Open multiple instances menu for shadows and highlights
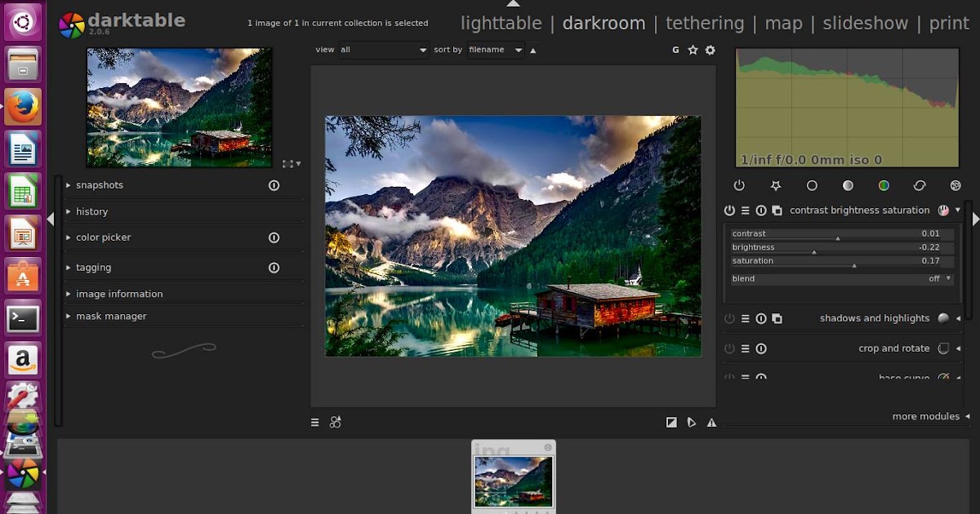This screenshot has width=980, height=514. click(x=777, y=319)
